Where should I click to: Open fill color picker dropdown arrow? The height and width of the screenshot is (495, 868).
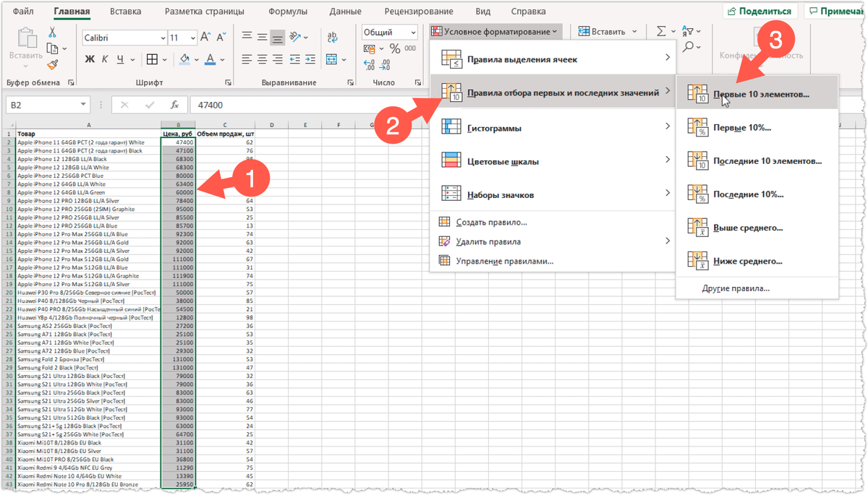pos(196,59)
